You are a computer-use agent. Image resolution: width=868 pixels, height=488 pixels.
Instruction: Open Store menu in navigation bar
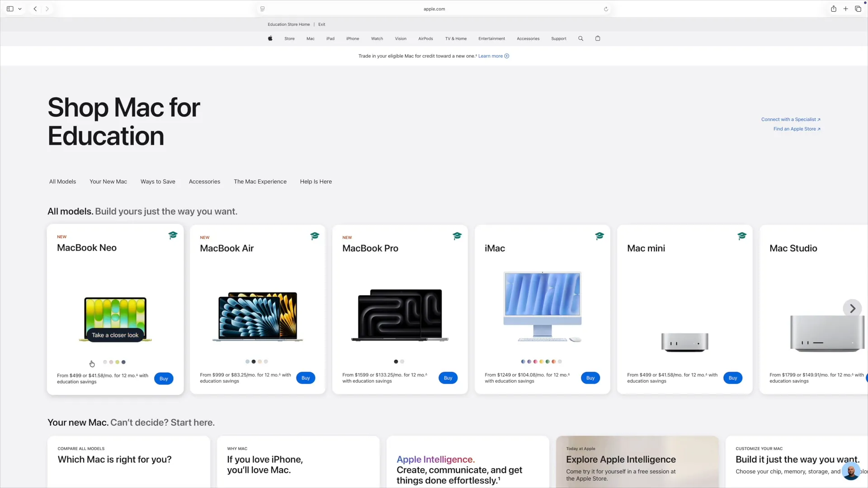[289, 39]
